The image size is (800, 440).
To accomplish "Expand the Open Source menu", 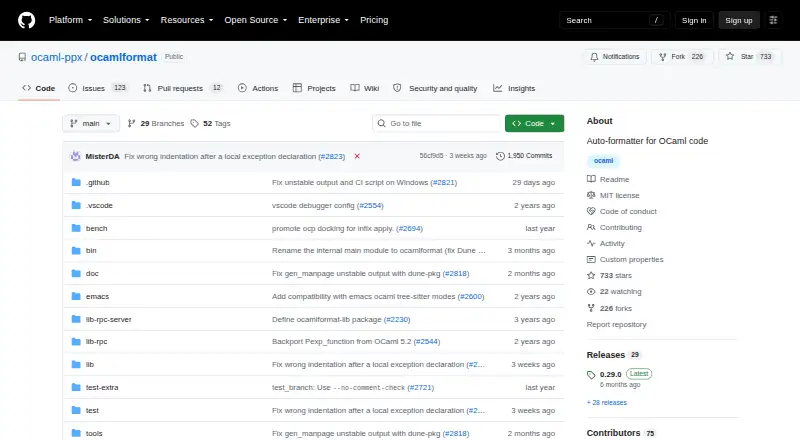I will 256,20.
